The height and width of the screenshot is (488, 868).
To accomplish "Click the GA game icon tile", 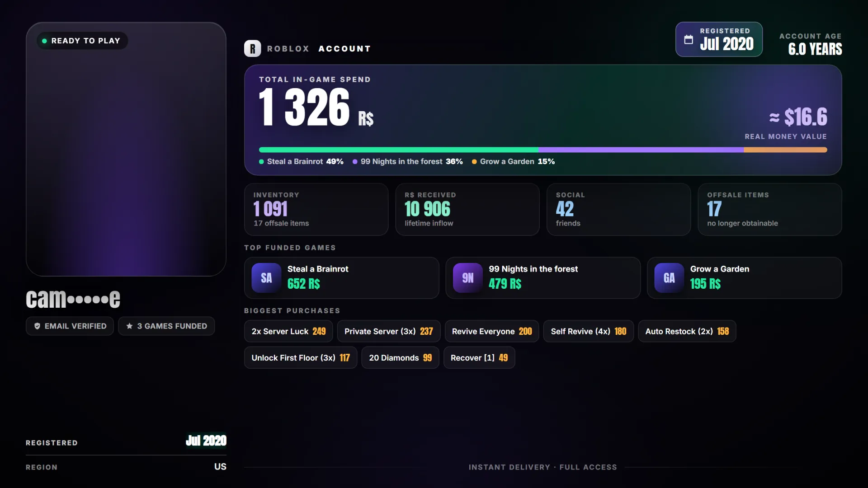I will [x=669, y=278].
